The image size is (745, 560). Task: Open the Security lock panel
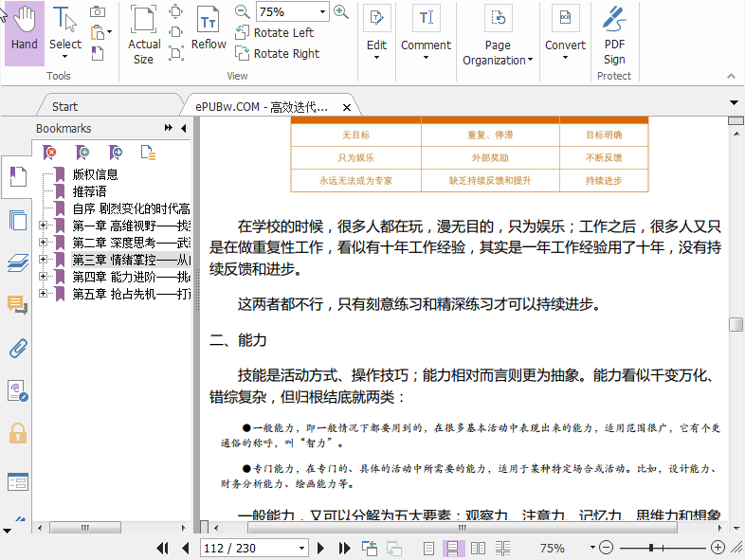(x=17, y=433)
